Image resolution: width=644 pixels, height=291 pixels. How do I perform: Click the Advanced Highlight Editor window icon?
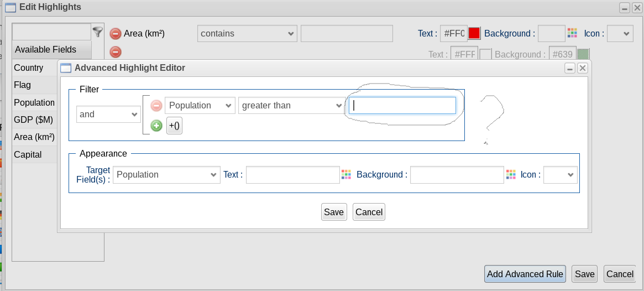coord(66,68)
